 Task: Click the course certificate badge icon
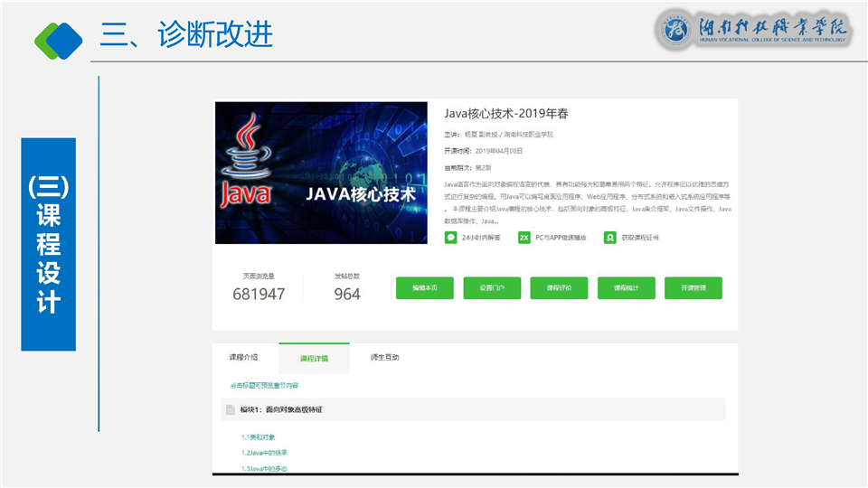(x=611, y=238)
